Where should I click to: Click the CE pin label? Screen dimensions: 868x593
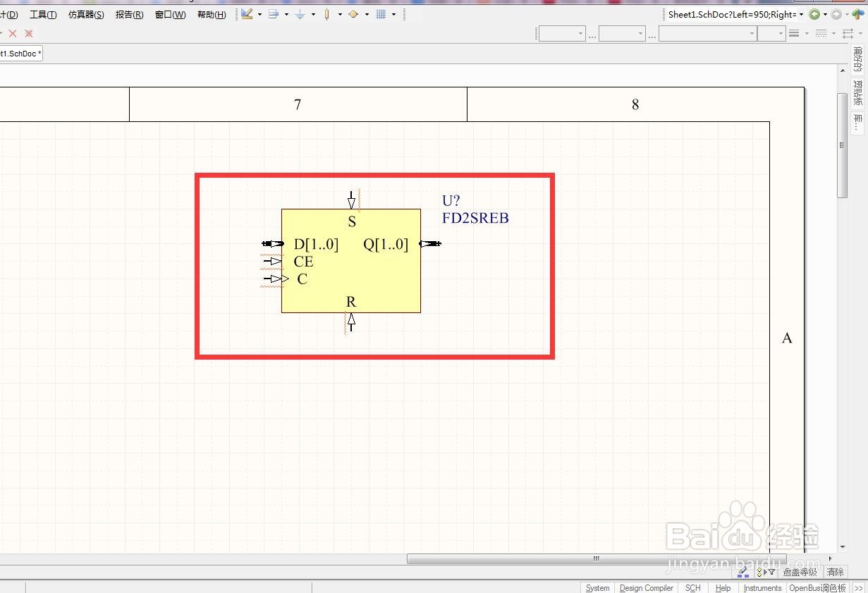tap(303, 262)
